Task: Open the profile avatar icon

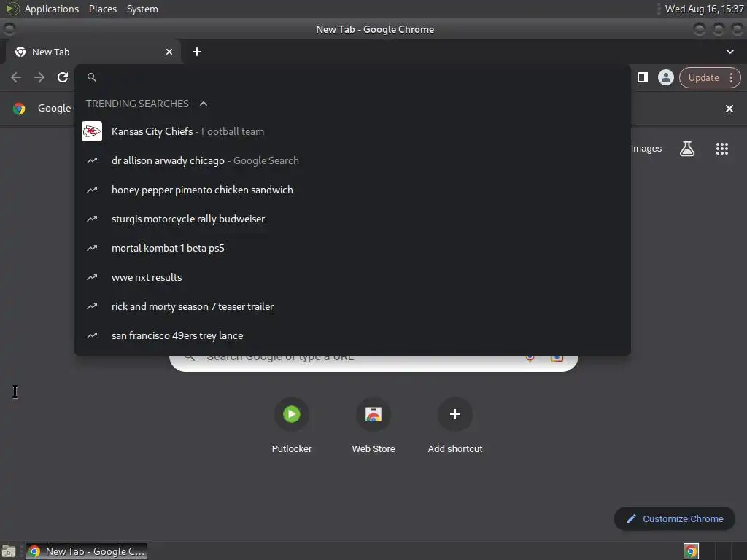Action: click(x=665, y=77)
